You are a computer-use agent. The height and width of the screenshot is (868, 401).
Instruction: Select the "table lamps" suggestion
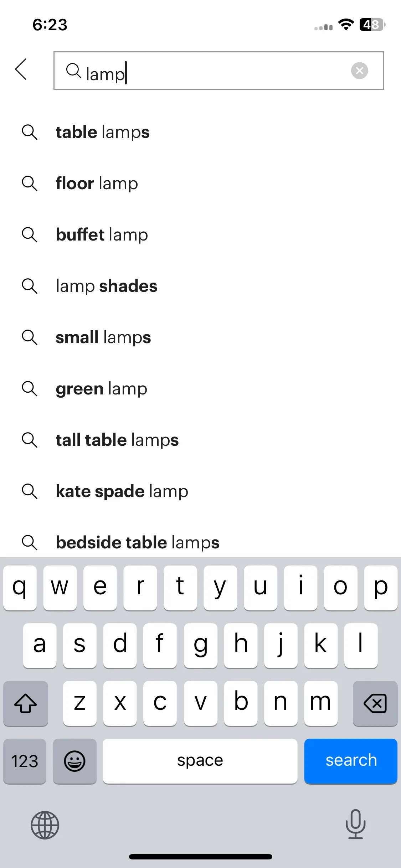coord(200,132)
